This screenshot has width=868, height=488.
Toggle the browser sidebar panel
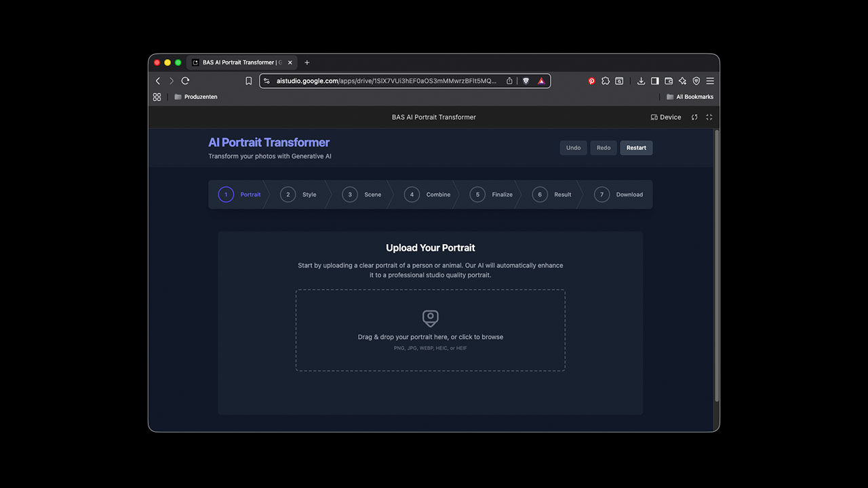654,81
